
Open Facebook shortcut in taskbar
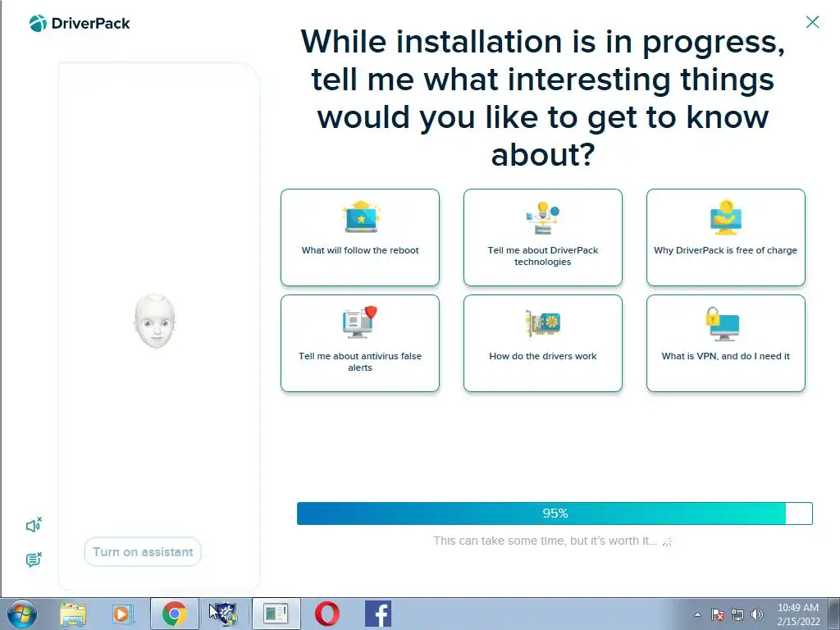[x=377, y=614]
